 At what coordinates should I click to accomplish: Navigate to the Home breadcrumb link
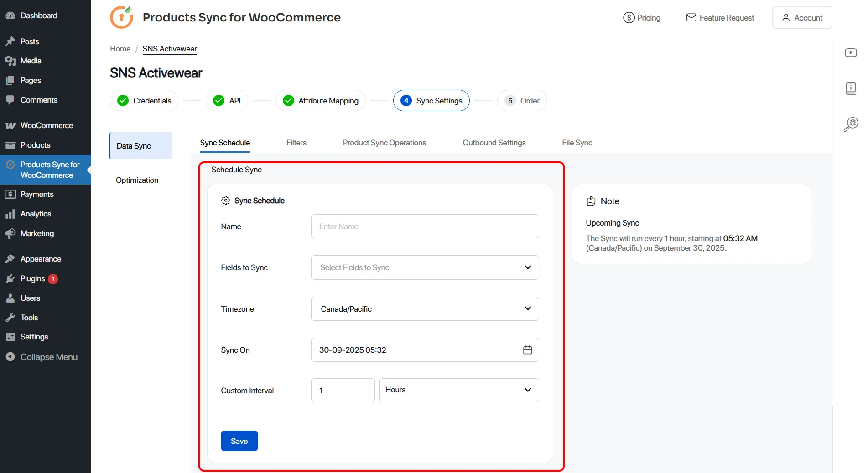[x=120, y=49]
